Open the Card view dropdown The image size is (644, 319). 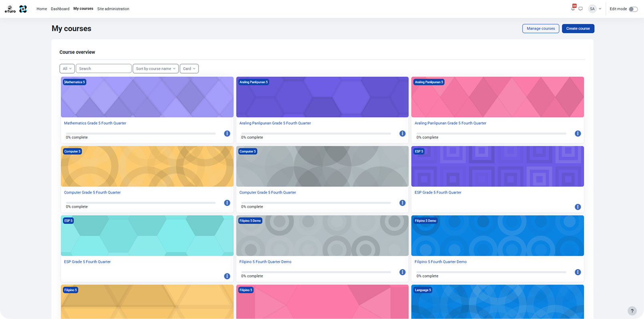[189, 69]
